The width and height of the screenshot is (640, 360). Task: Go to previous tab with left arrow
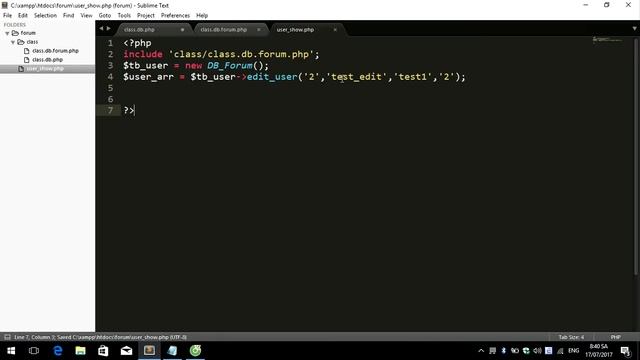[101, 29]
